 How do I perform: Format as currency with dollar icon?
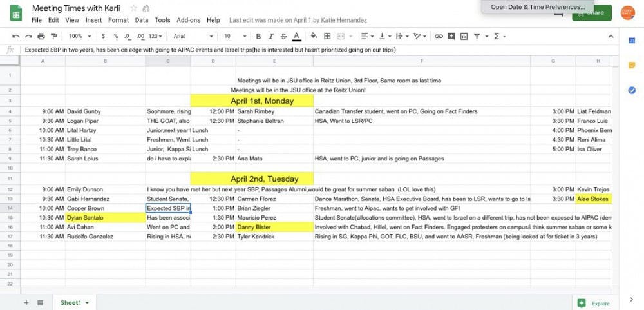click(x=103, y=37)
